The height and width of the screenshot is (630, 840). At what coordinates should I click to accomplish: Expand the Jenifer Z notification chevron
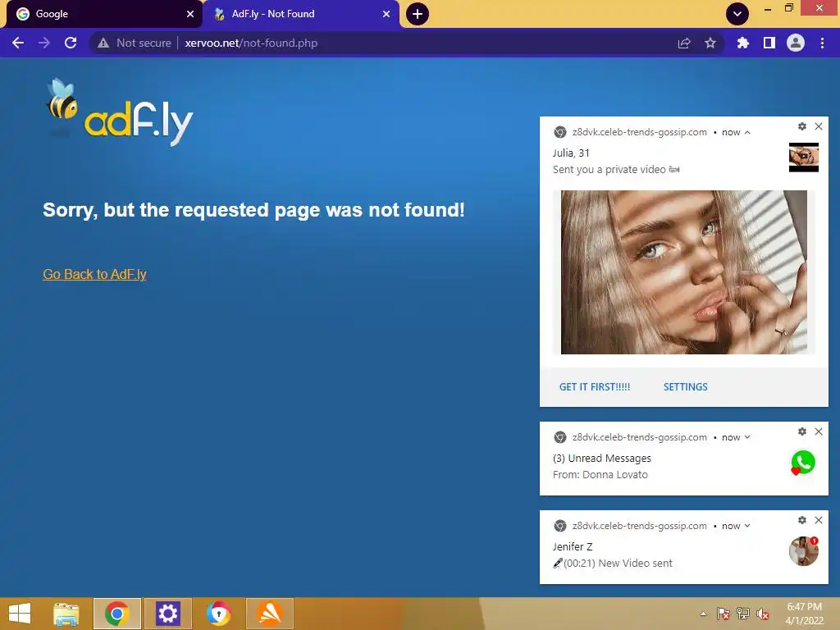tap(747, 526)
